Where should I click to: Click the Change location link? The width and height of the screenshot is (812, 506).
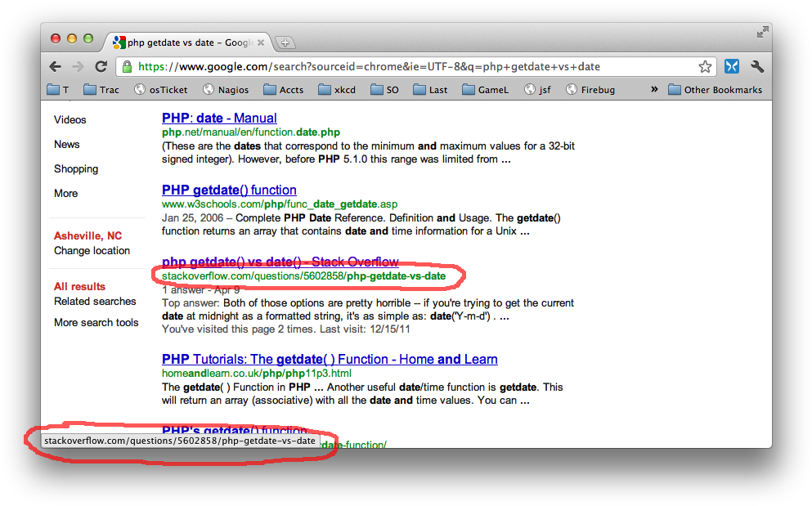(92, 250)
